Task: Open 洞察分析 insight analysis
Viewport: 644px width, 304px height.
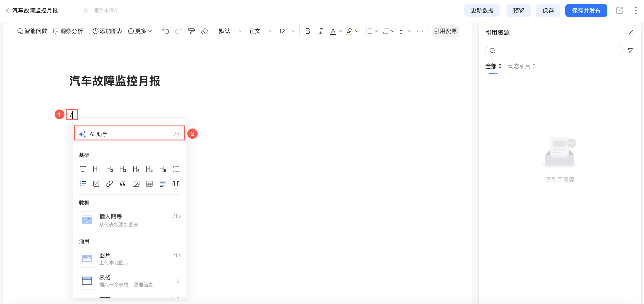Action: 68,31
